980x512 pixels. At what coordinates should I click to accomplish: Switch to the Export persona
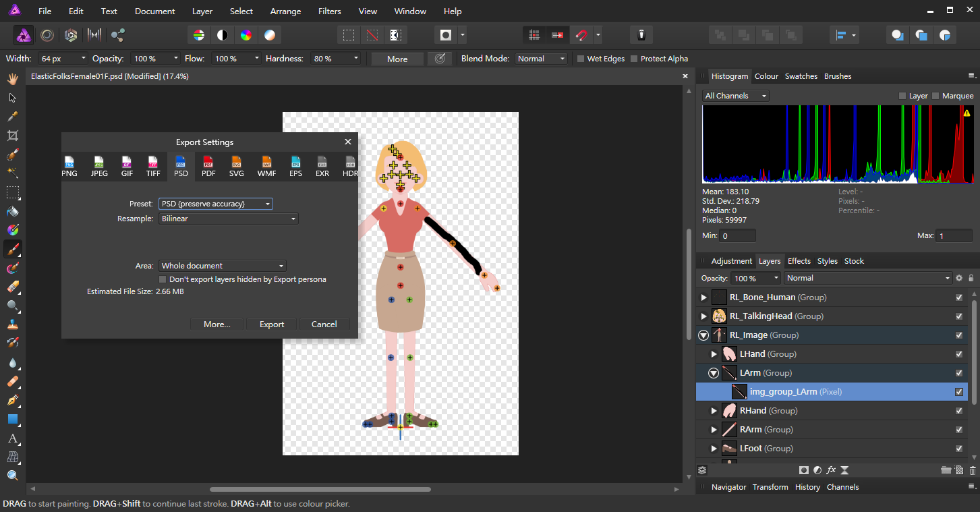118,35
